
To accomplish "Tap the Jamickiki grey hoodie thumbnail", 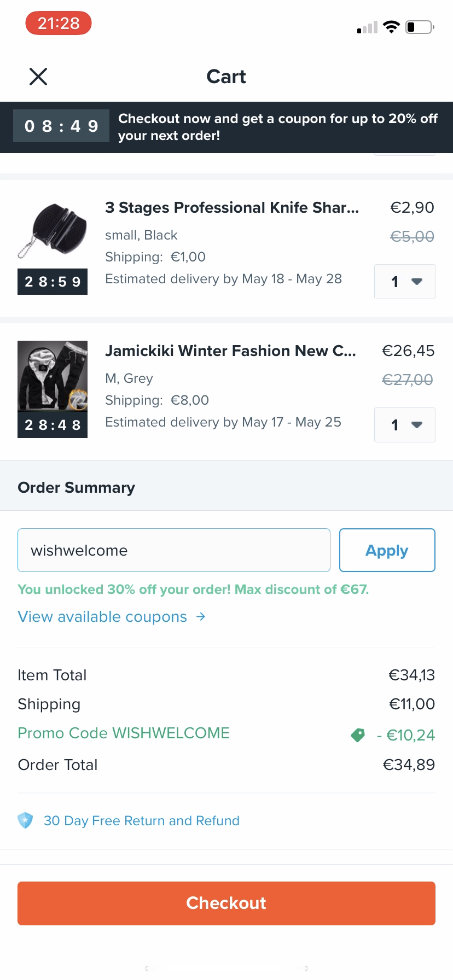I will (x=53, y=376).
